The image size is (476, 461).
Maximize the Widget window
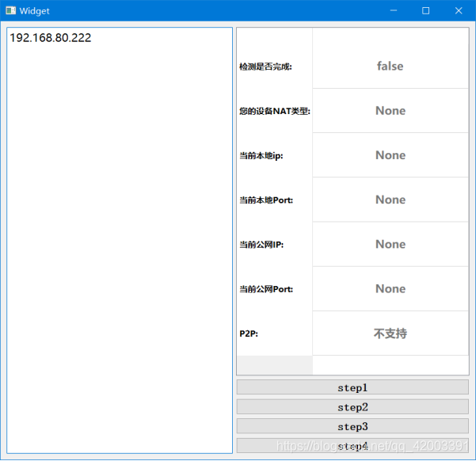pos(425,10)
